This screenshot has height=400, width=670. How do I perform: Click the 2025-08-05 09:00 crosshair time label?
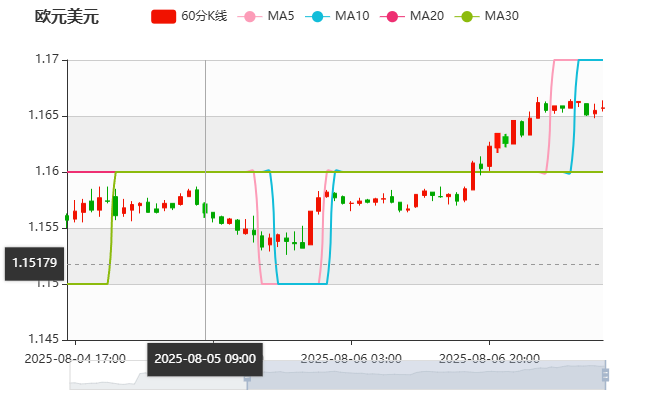(205, 359)
